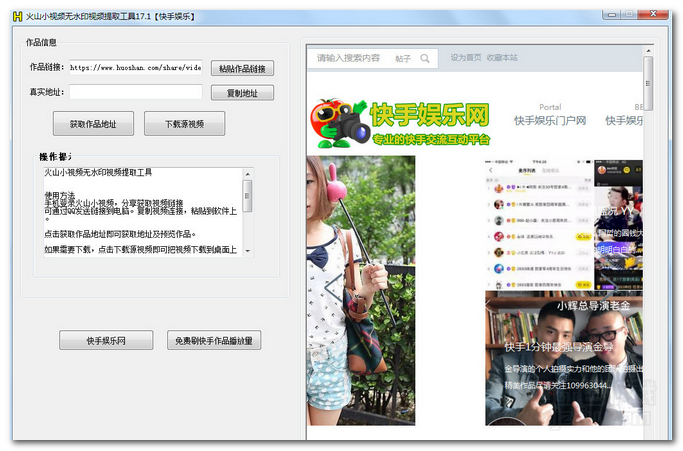Viewport: 683px width, 451px height.
Task: Click the girl with headphones photo
Action: point(361,290)
